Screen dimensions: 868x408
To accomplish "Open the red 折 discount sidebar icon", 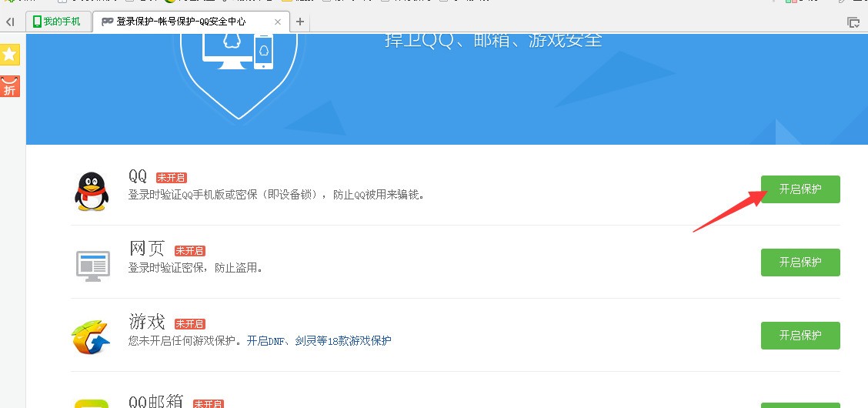I will (x=10, y=86).
